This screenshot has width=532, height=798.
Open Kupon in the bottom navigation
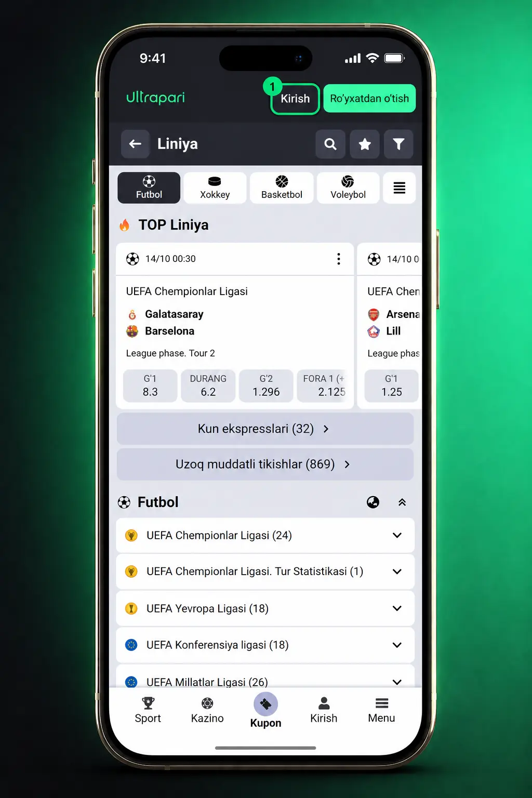click(265, 711)
